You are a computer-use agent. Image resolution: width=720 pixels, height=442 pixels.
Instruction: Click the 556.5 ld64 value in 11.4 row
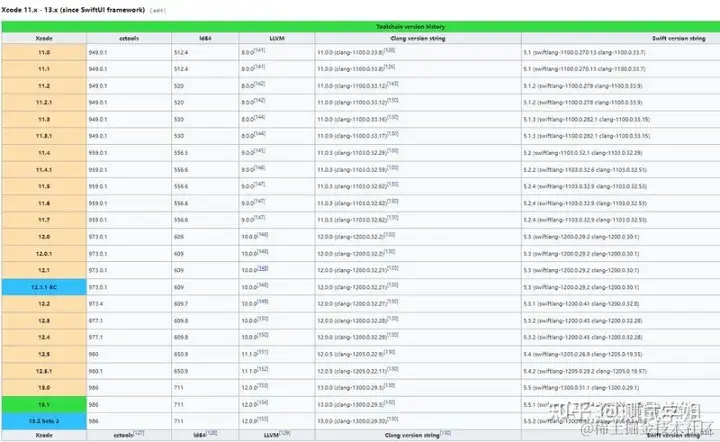pyautogui.click(x=181, y=153)
